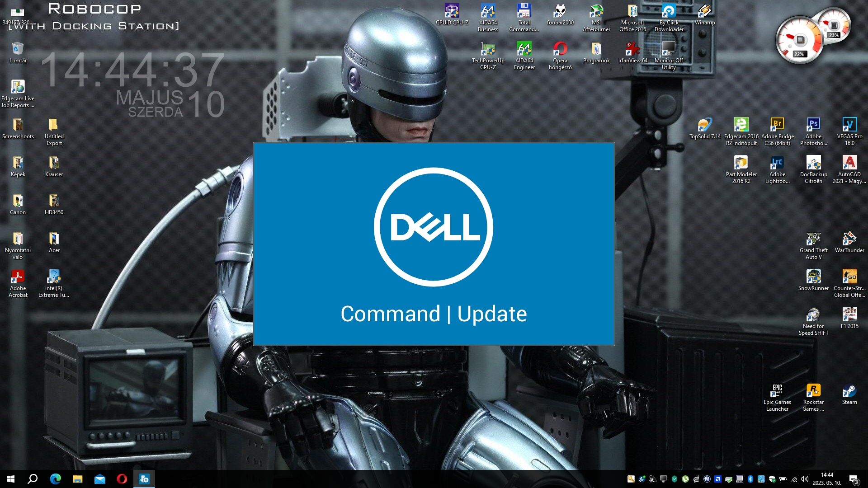Open Intel(R) Extreme Tuning icon
This screenshot has height=488, width=868.
pos(54,284)
